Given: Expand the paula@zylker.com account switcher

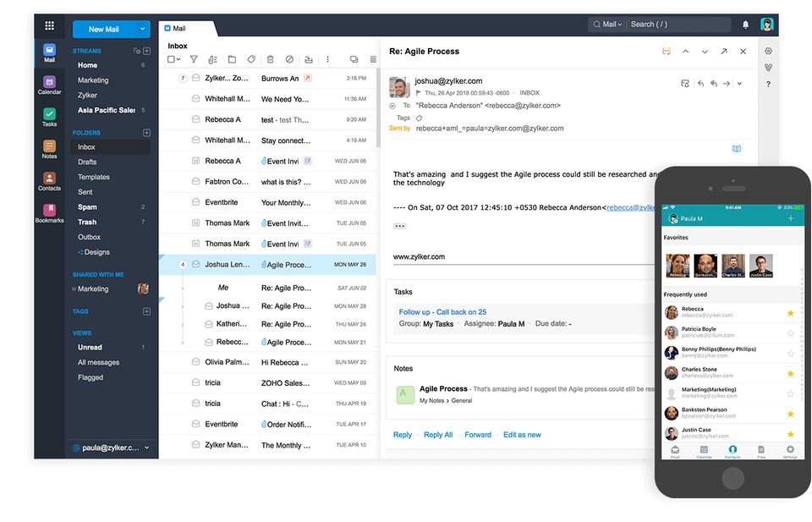Looking at the screenshot, I should [x=147, y=448].
